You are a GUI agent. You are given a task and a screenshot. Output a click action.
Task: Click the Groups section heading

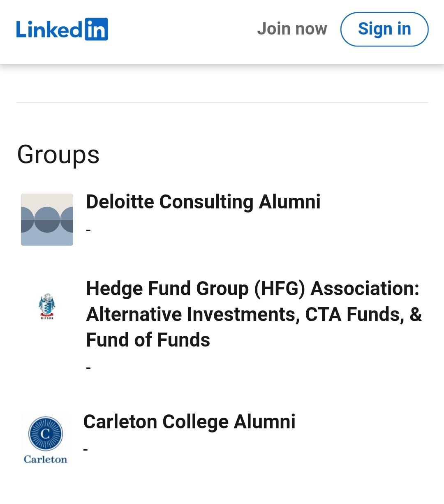[58, 155]
